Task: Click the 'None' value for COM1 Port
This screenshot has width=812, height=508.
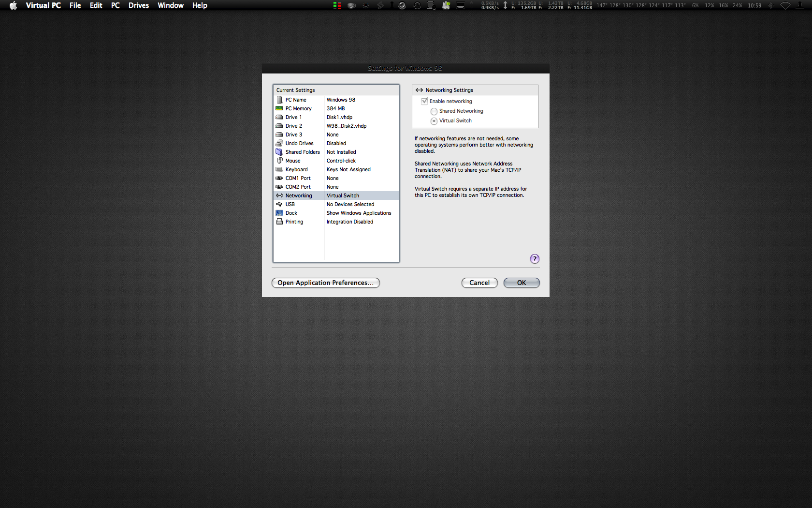Action: point(333,178)
